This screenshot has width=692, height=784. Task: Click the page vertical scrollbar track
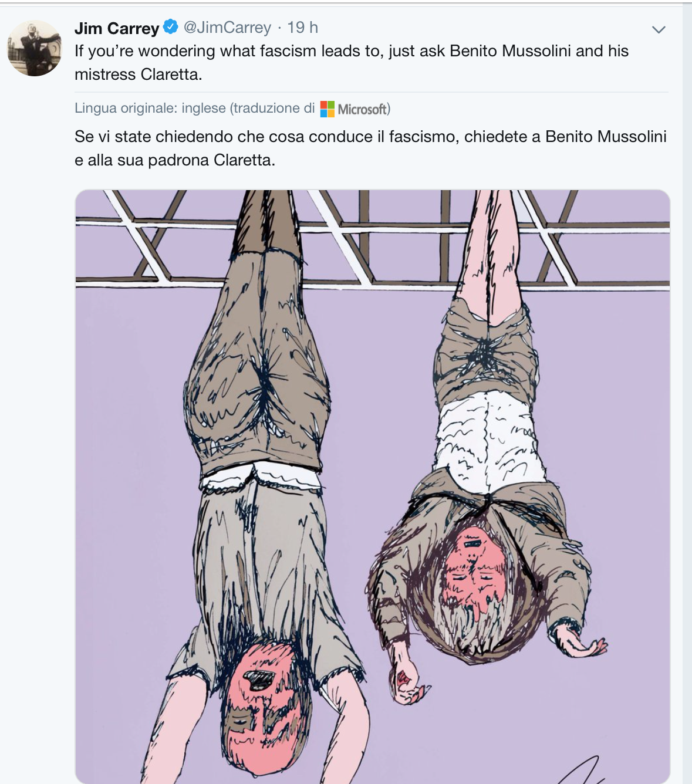pos(687,392)
